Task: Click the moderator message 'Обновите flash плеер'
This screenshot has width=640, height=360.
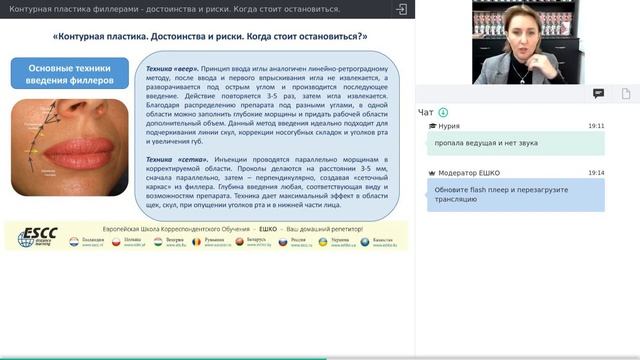Action: 516,195
